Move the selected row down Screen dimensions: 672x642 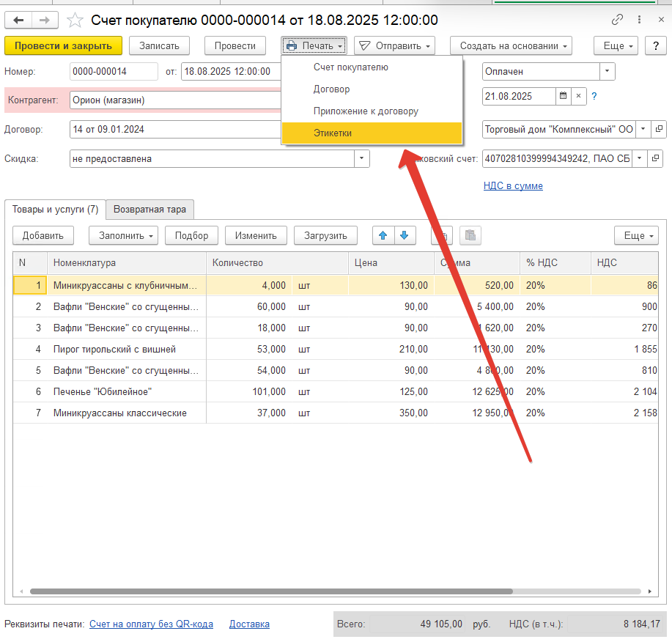(x=404, y=235)
